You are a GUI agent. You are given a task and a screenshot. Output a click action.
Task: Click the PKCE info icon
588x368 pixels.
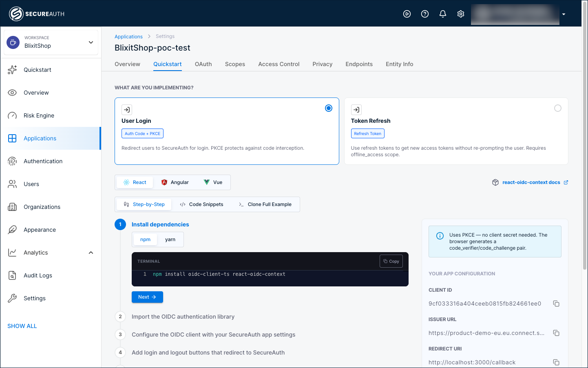[x=440, y=236]
